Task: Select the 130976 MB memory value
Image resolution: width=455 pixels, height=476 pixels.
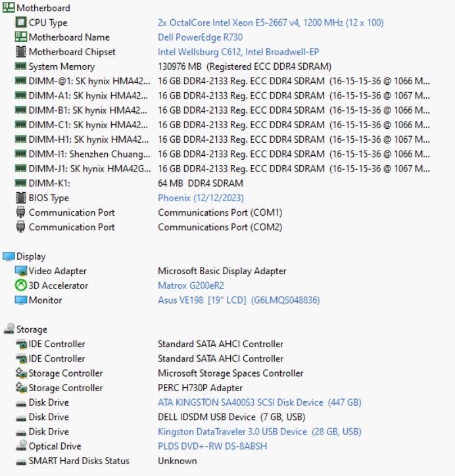Action: (245, 66)
